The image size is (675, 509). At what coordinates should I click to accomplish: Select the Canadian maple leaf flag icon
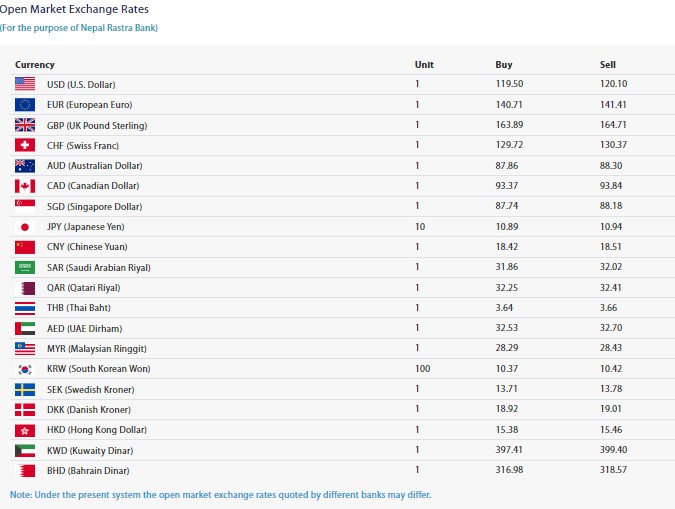coord(25,186)
